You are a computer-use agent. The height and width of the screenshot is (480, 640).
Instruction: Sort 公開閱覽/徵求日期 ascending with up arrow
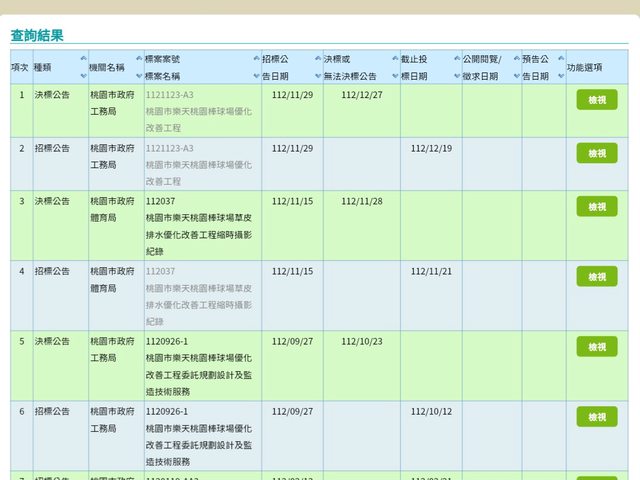(x=517, y=59)
